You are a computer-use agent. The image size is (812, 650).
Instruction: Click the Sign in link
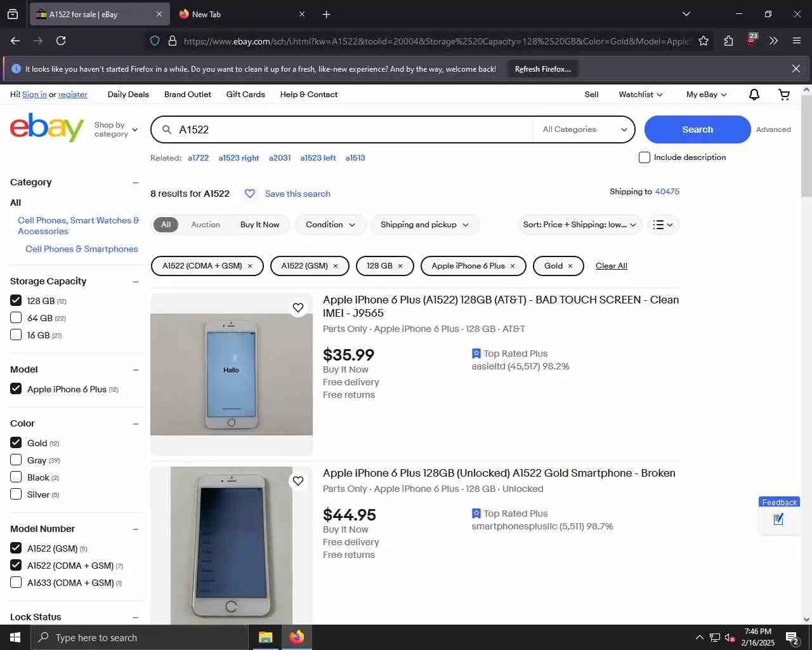coord(34,95)
